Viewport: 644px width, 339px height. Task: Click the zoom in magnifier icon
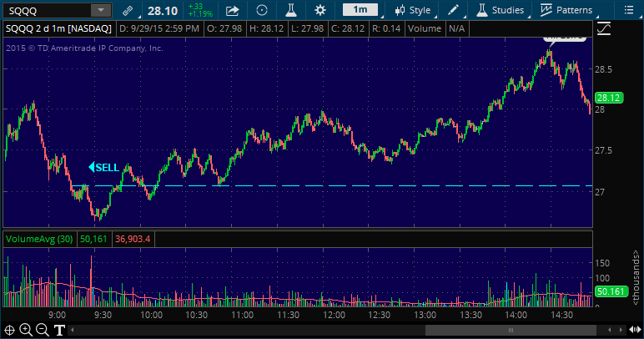tap(26, 330)
